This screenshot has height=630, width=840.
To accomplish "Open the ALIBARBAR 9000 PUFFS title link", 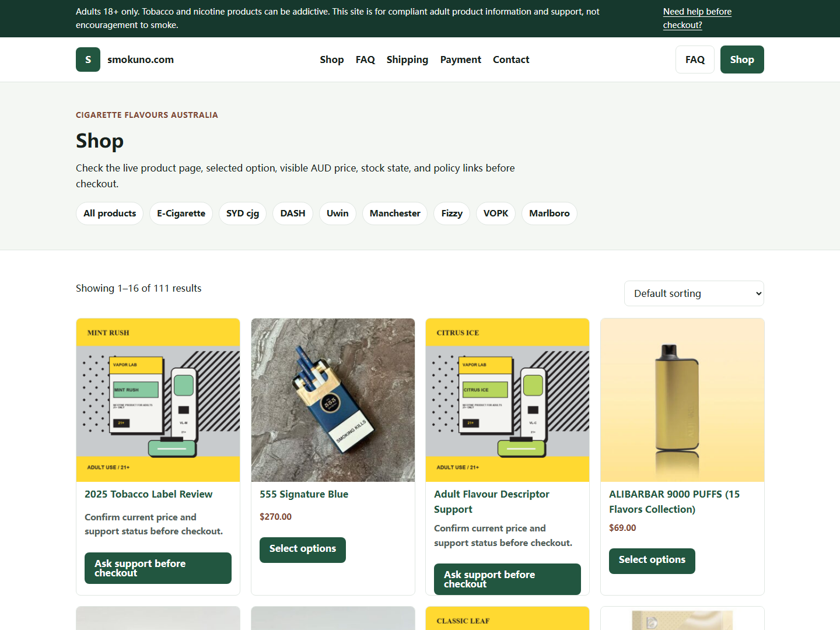I will [674, 502].
